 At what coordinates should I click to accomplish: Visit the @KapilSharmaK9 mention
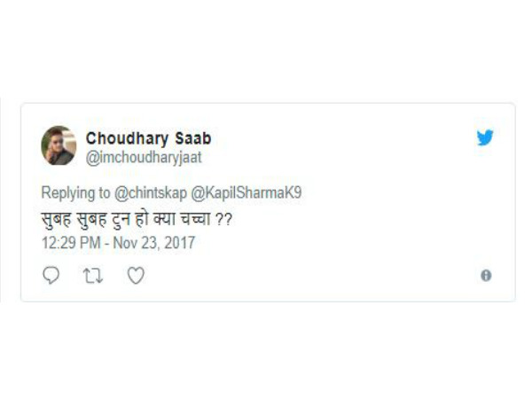point(246,192)
